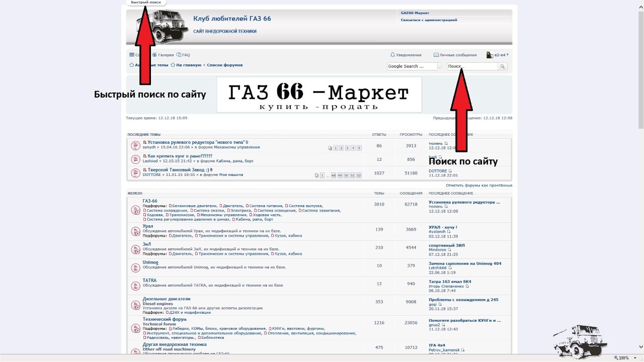Screen dimensions: 644x362
Task: View latest post icon next to gnus2
Action: coord(443,325)
